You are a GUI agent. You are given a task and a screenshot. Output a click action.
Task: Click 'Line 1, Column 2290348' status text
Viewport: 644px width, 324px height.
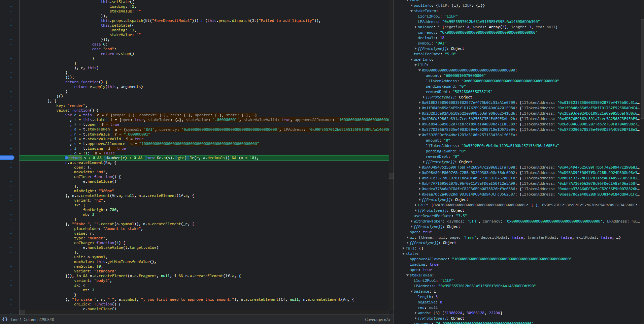[x=32, y=319]
